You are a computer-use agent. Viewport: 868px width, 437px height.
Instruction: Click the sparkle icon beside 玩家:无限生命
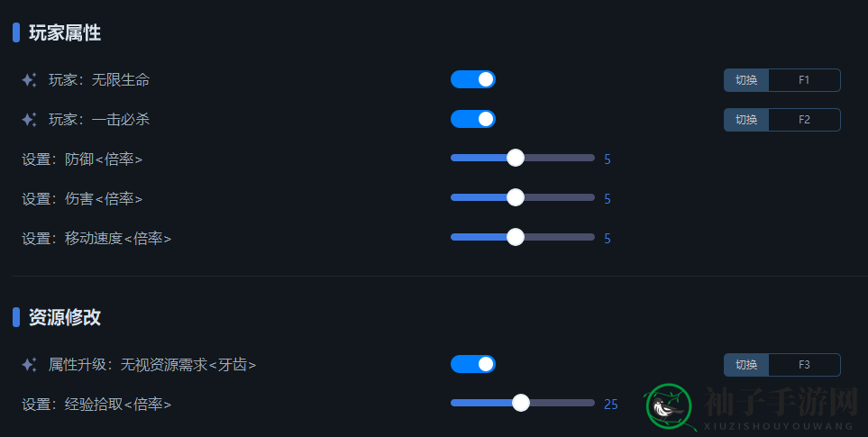pyautogui.click(x=30, y=80)
